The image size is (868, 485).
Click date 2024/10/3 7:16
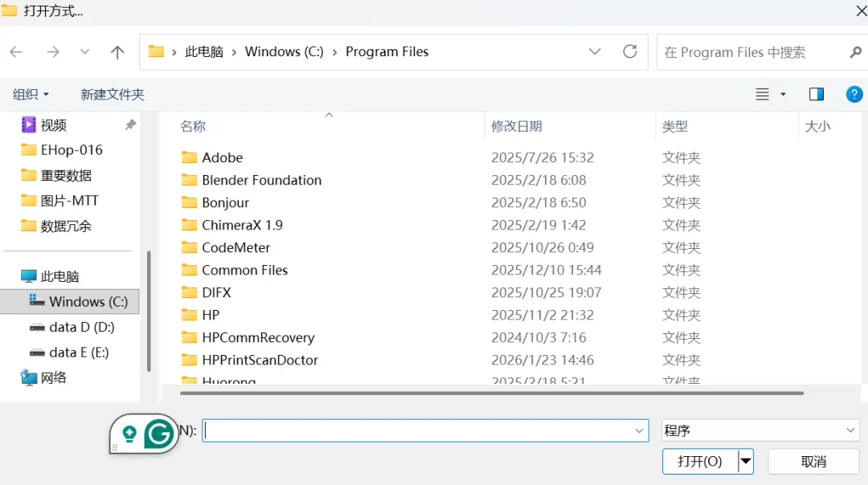point(538,337)
